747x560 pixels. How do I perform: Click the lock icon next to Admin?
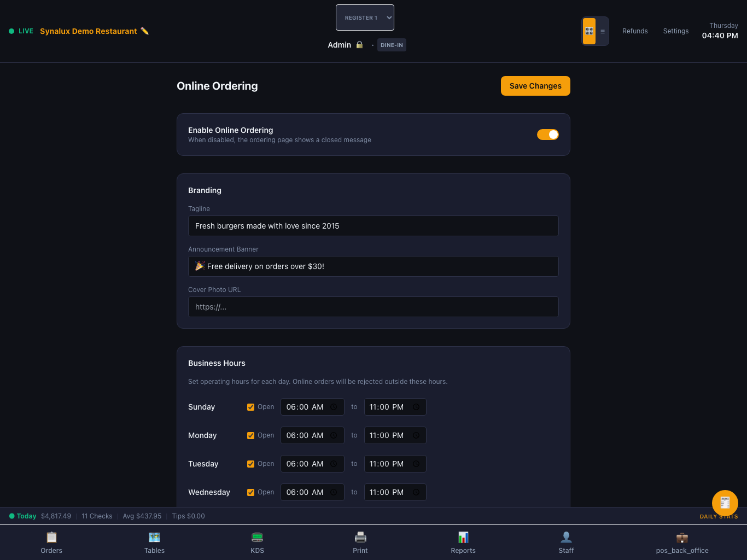point(359,45)
